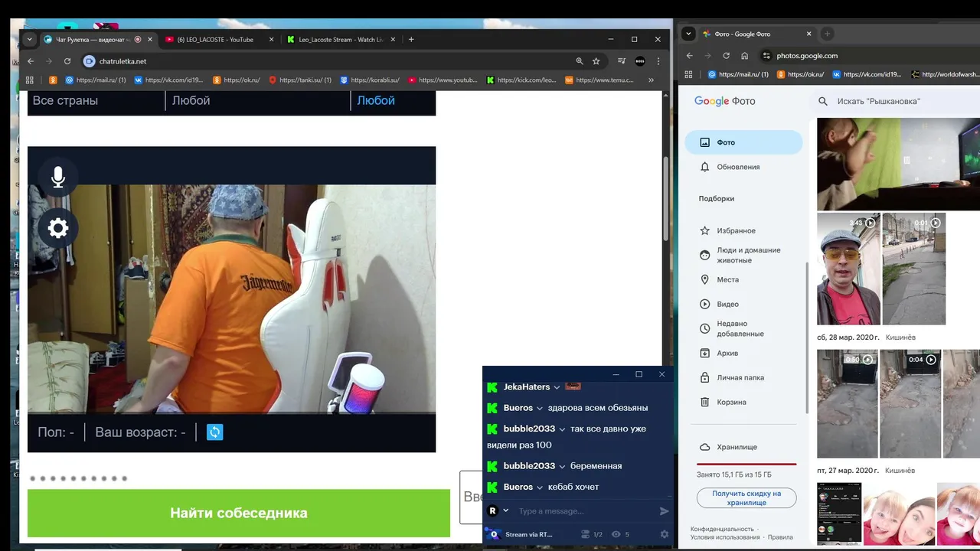The image size is (980, 551).
Task: Open the apps grid in Photos bookmarks bar
Action: tap(688, 74)
